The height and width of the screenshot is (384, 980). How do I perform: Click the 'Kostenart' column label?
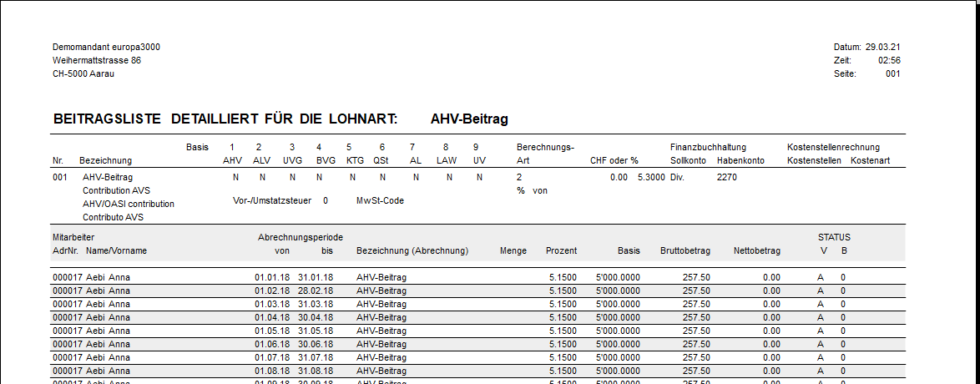870,161
